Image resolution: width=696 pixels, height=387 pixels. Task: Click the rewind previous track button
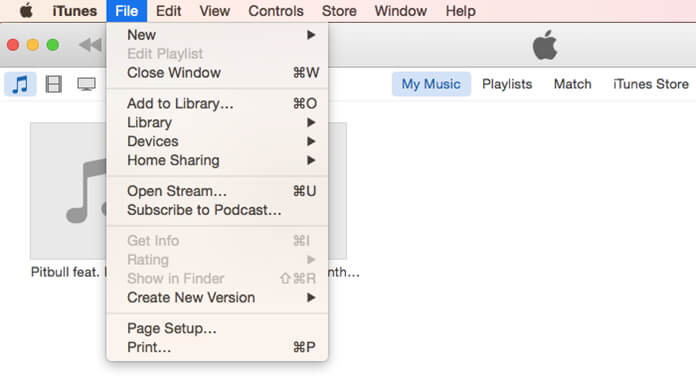click(x=91, y=45)
